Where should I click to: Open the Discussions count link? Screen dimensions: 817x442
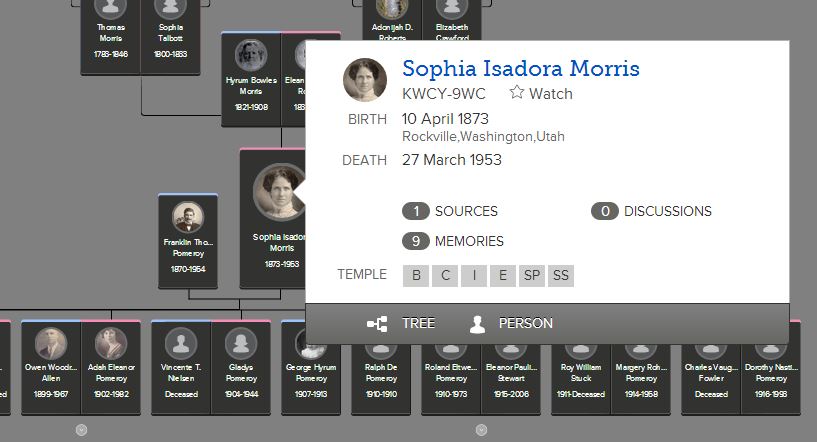coord(651,211)
